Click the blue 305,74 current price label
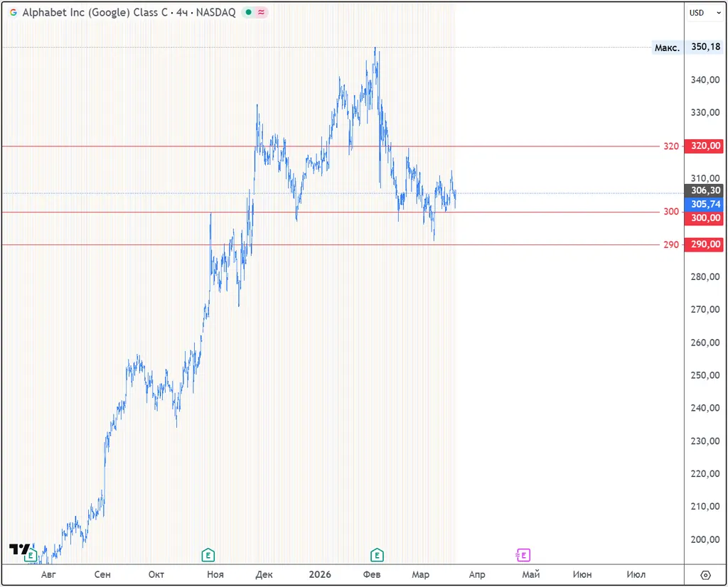Screen dimensions: 728x587 [703, 204]
